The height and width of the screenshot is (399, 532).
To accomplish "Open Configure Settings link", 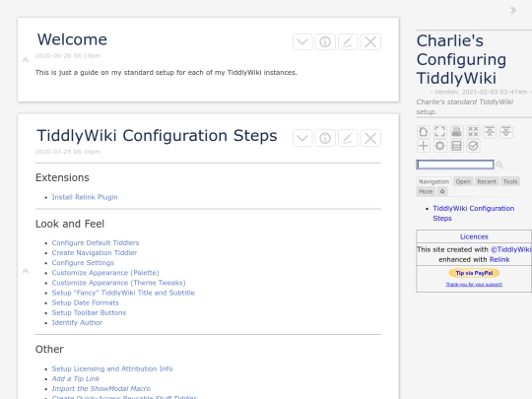I will click(x=83, y=263).
